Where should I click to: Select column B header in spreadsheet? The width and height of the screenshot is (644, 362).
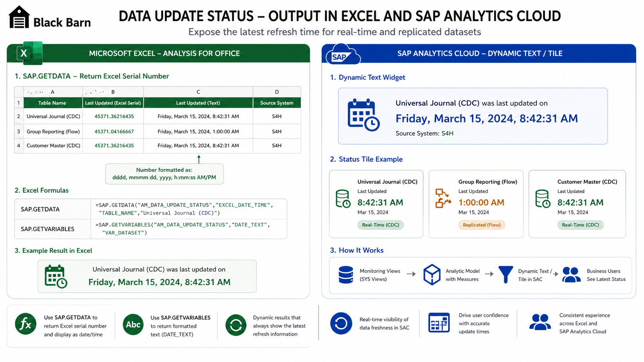[x=113, y=92]
